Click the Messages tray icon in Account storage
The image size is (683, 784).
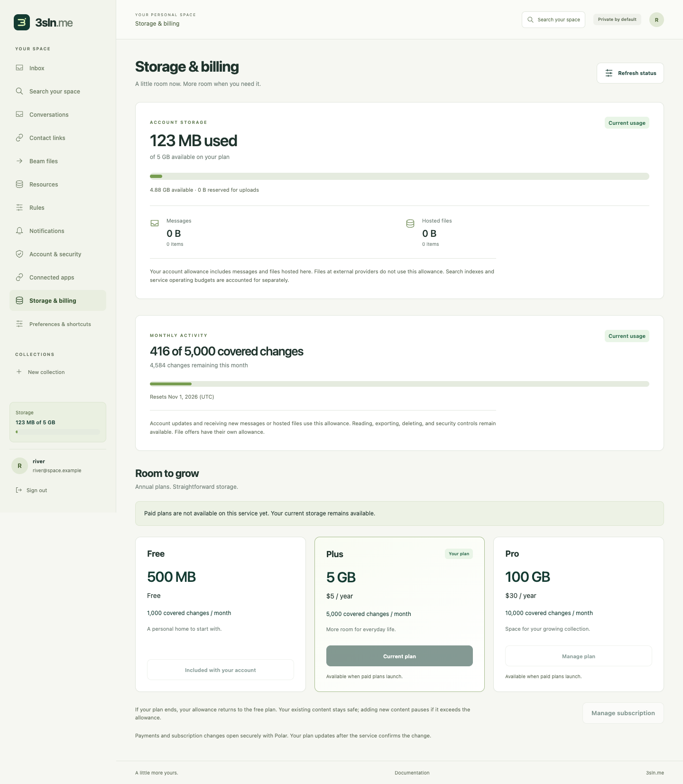point(155,223)
